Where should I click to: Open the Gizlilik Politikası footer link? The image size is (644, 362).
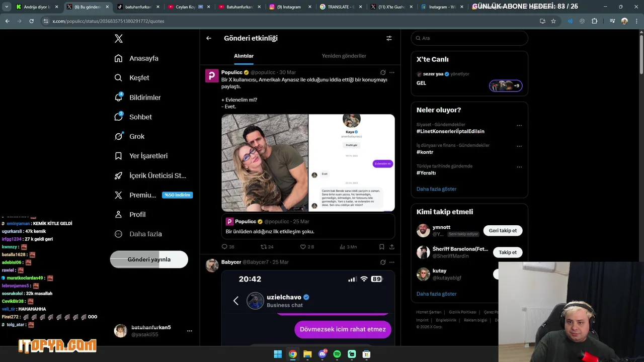point(462,312)
